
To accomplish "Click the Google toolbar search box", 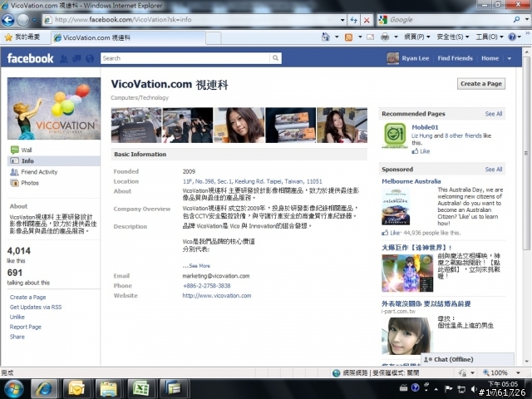I will (450, 20).
